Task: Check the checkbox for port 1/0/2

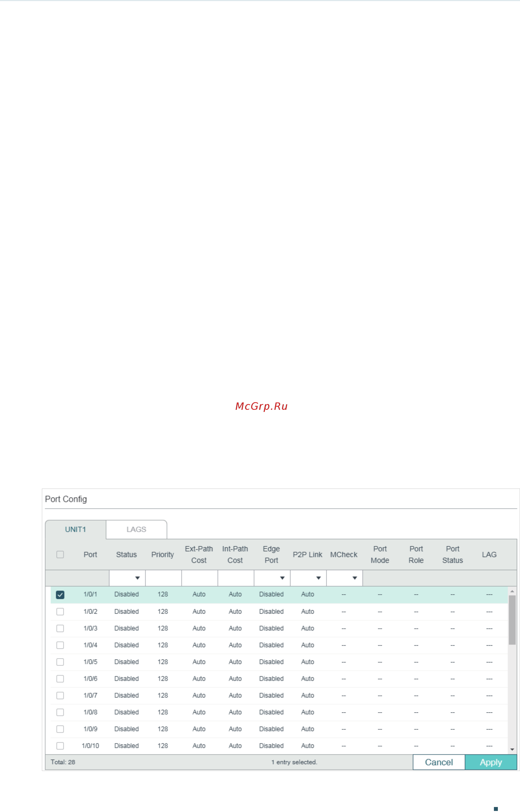Action: coord(60,612)
